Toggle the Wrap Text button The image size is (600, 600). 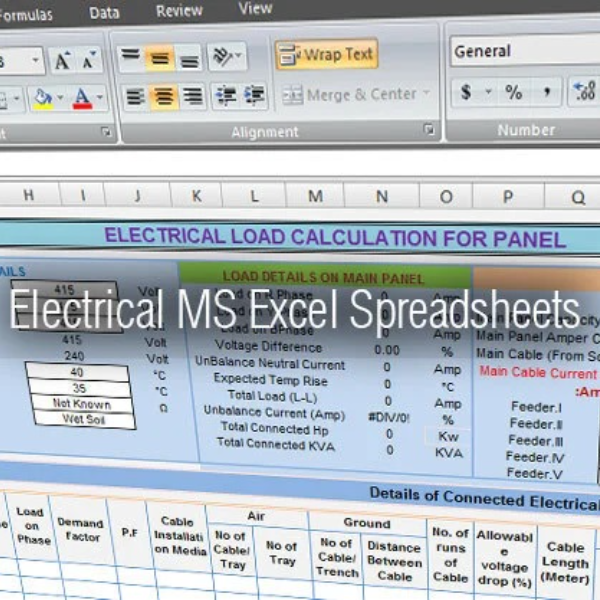(x=326, y=54)
